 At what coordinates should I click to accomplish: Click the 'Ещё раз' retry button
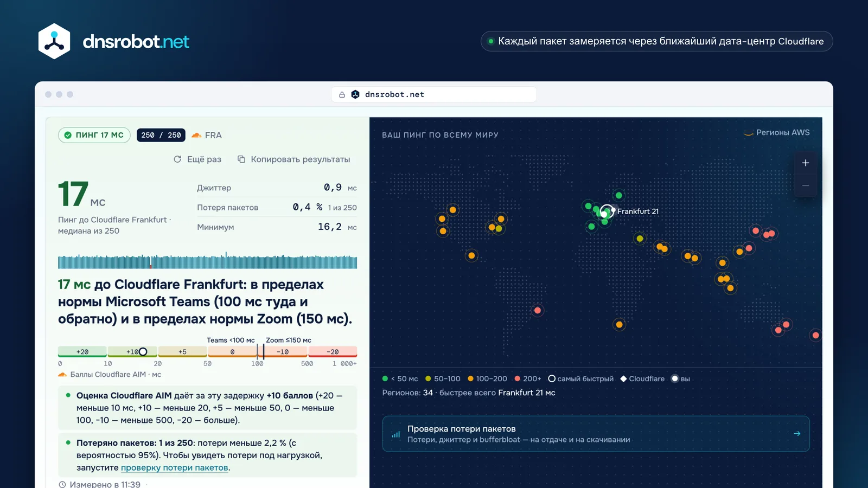point(197,159)
